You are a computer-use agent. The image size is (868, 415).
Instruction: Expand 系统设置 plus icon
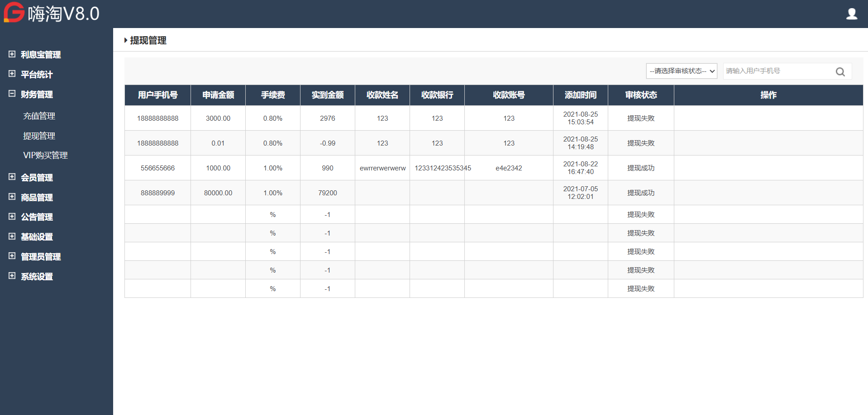[12, 276]
